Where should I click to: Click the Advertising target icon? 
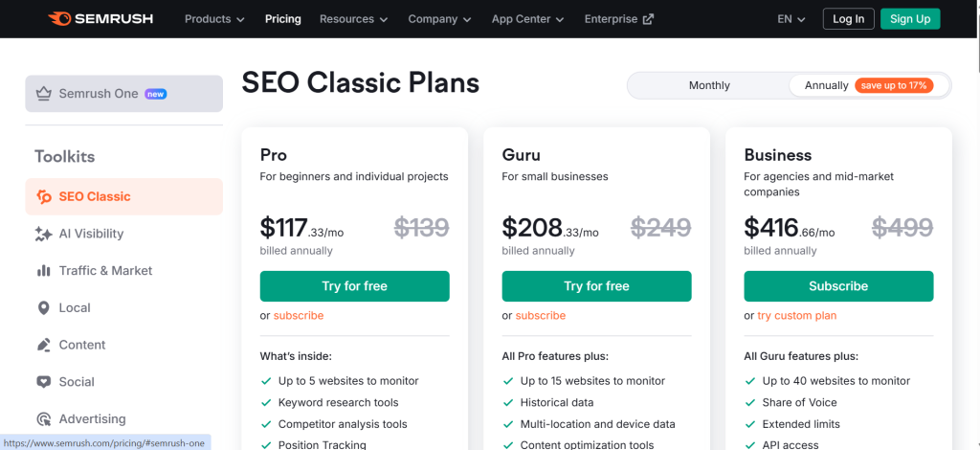point(43,419)
